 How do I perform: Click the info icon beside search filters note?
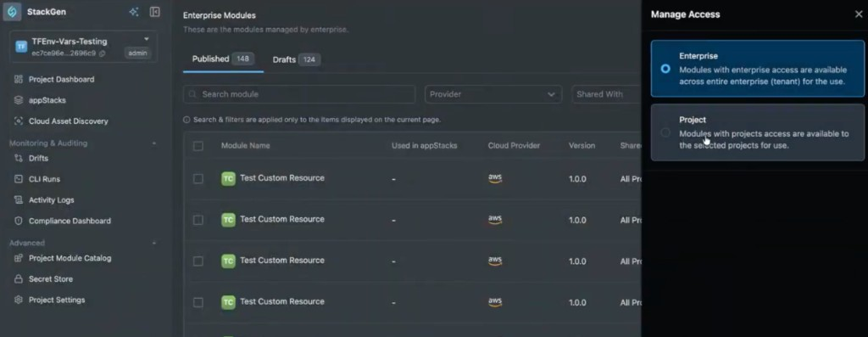(186, 120)
